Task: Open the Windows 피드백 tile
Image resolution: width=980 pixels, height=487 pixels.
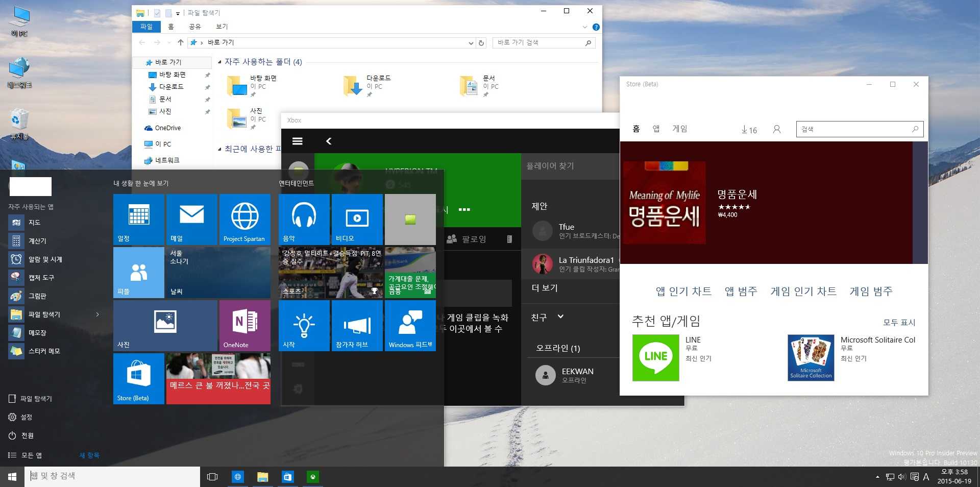Action: point(410,326)
